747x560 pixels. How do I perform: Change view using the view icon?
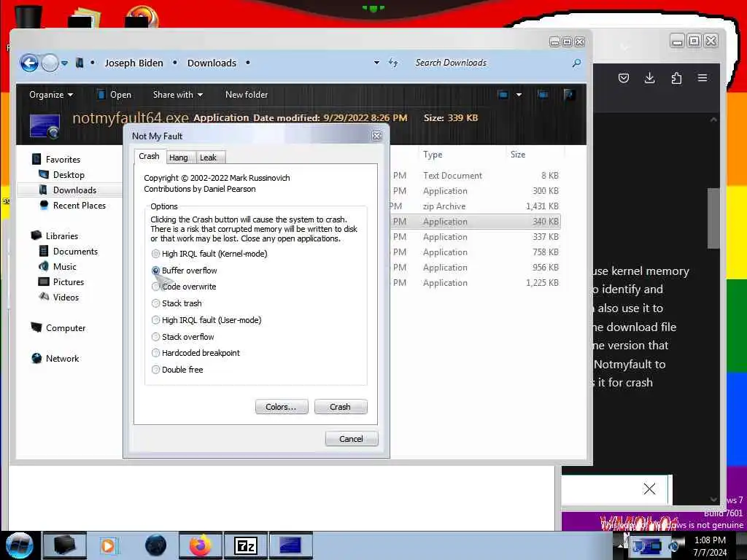click(x=503, y=95)
